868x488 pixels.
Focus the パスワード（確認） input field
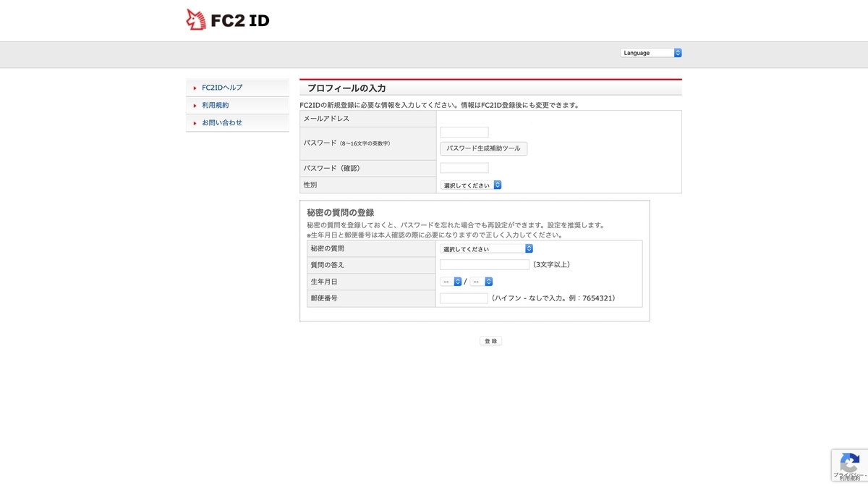[464, 168]
